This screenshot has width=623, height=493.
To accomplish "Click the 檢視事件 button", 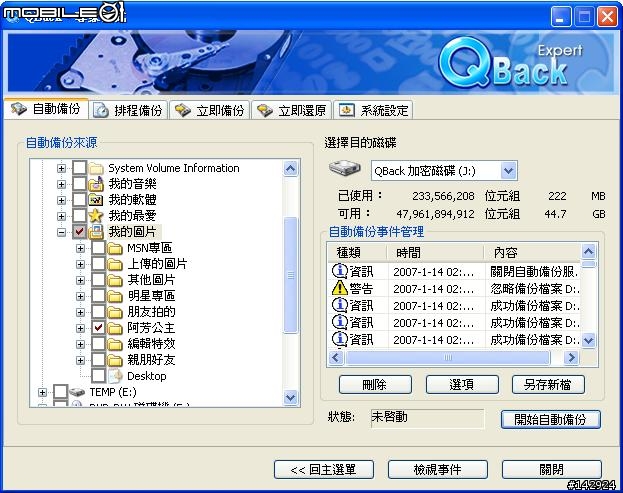I will click(438, 470).
